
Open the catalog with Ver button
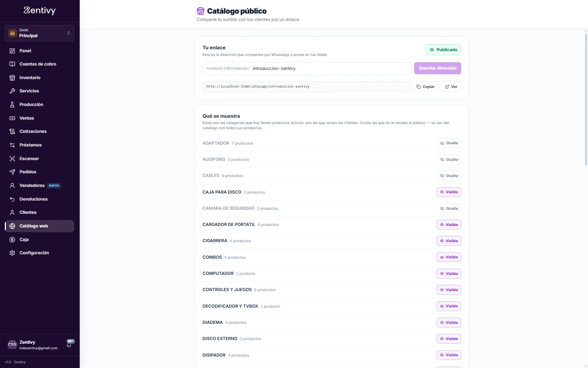pos(451,86)
